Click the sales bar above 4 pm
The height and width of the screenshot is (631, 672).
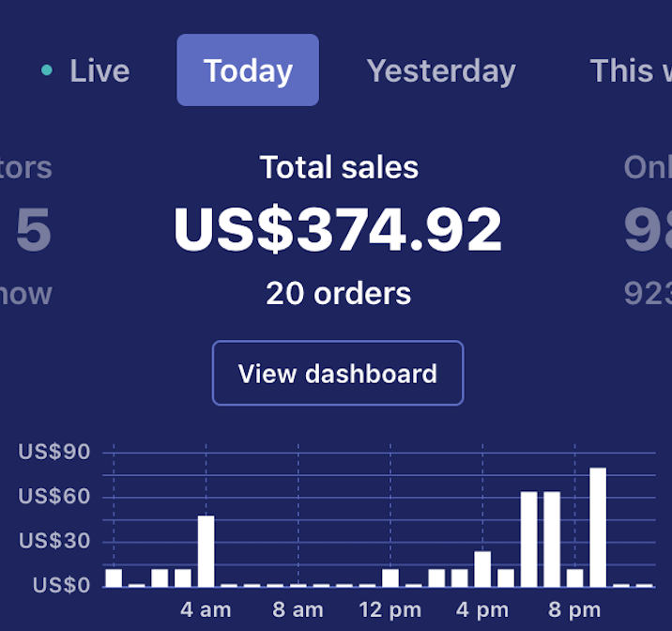pyautogui.click(x=482, y=568)
